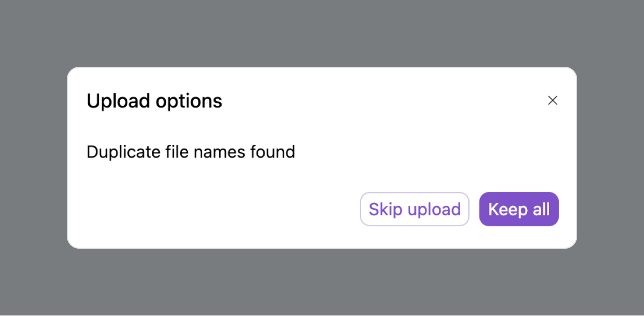Dismiss the duplicate file names prompt via X
The image size is (644, 316).
(553, 101)
